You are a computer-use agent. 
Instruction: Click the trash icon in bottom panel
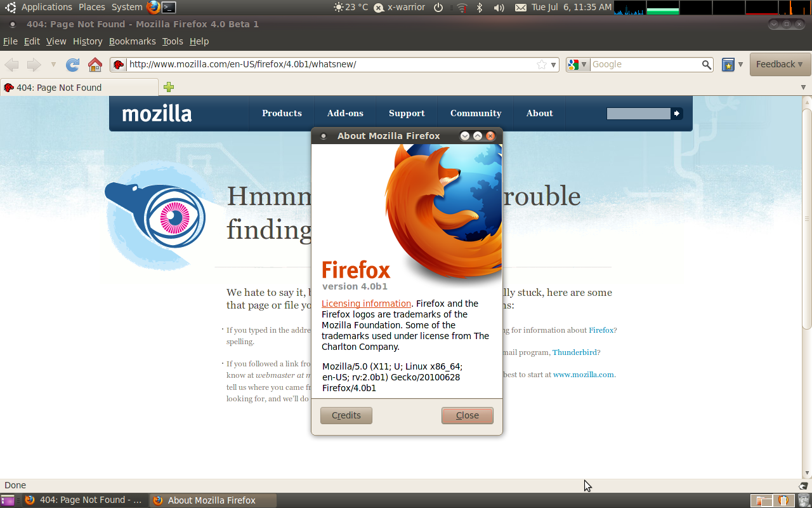pyautogui.click(x=803, y=500)
